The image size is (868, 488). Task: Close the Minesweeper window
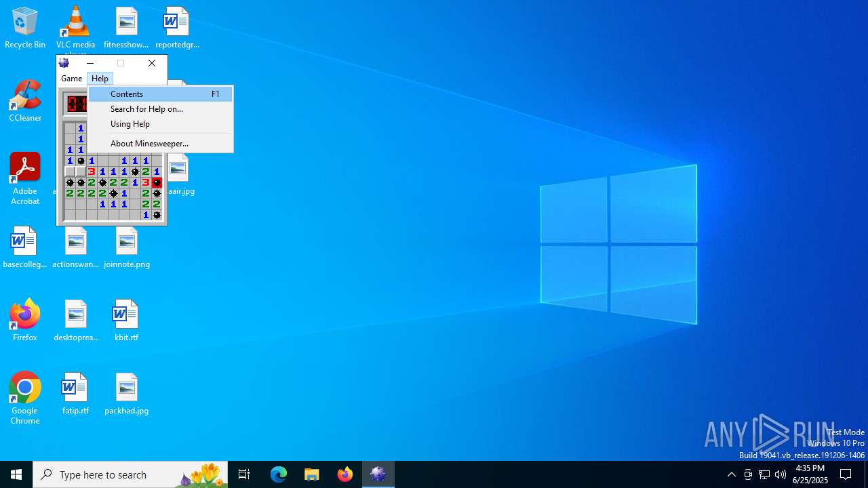tap(152, 63)
